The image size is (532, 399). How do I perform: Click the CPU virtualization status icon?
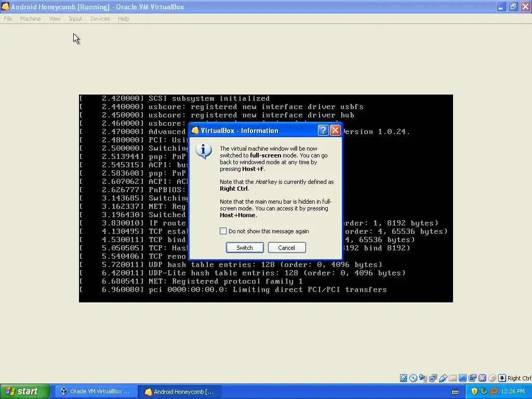[482, 378]
